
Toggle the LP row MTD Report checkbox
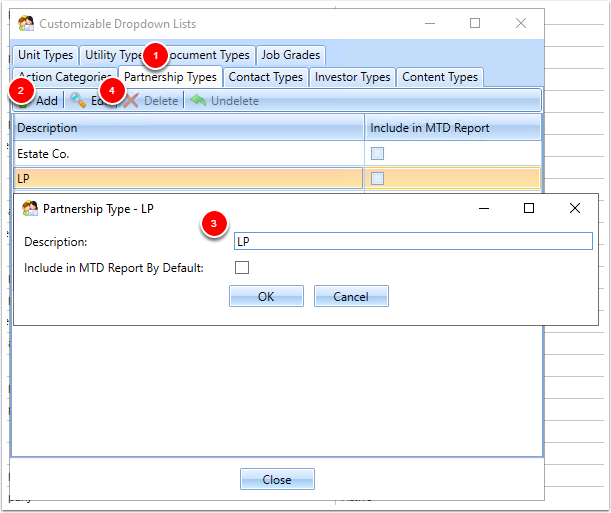pos(377,178)
